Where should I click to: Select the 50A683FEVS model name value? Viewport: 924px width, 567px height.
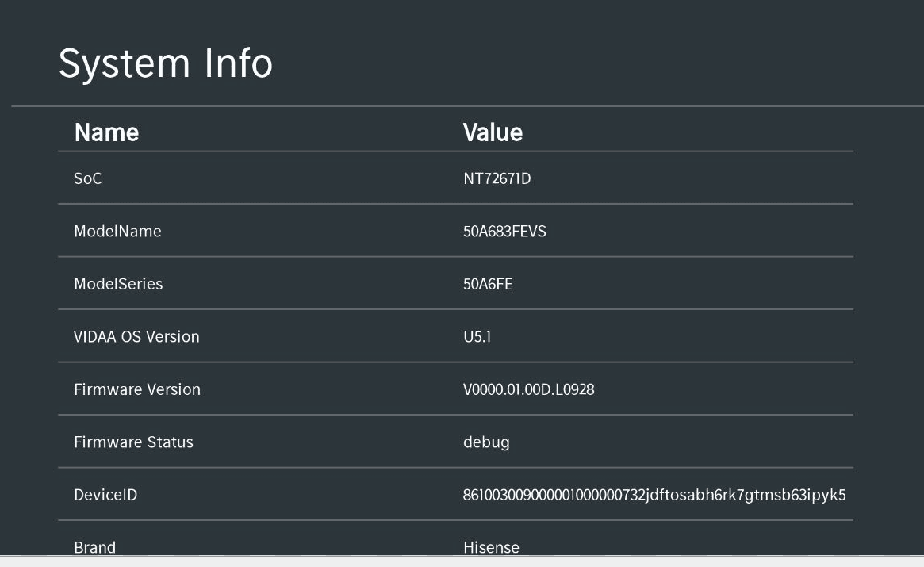click(x=504, y=232)
